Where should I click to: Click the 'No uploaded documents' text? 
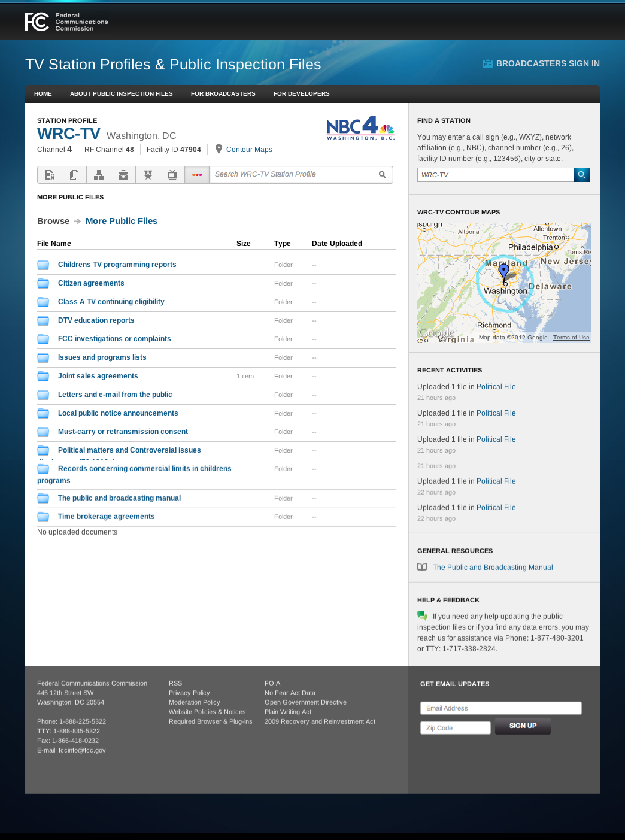(x=77, y=532)
